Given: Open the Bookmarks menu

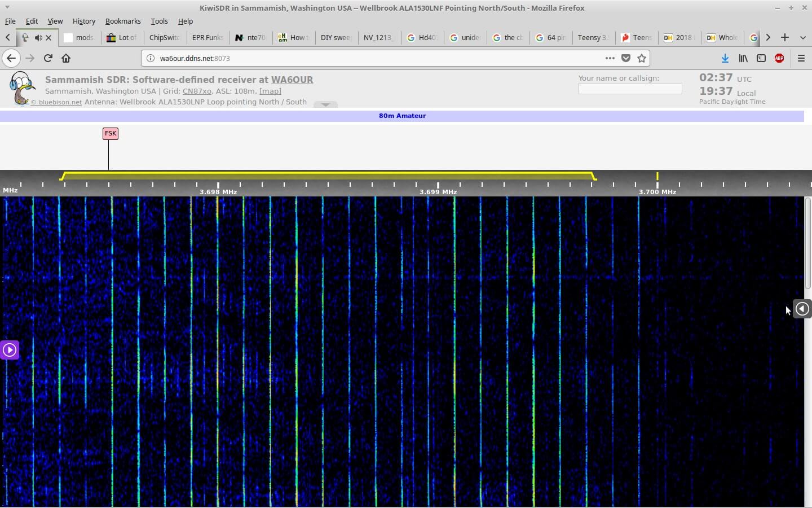Looking at the screenshot, I should click(x=123, y=21).
